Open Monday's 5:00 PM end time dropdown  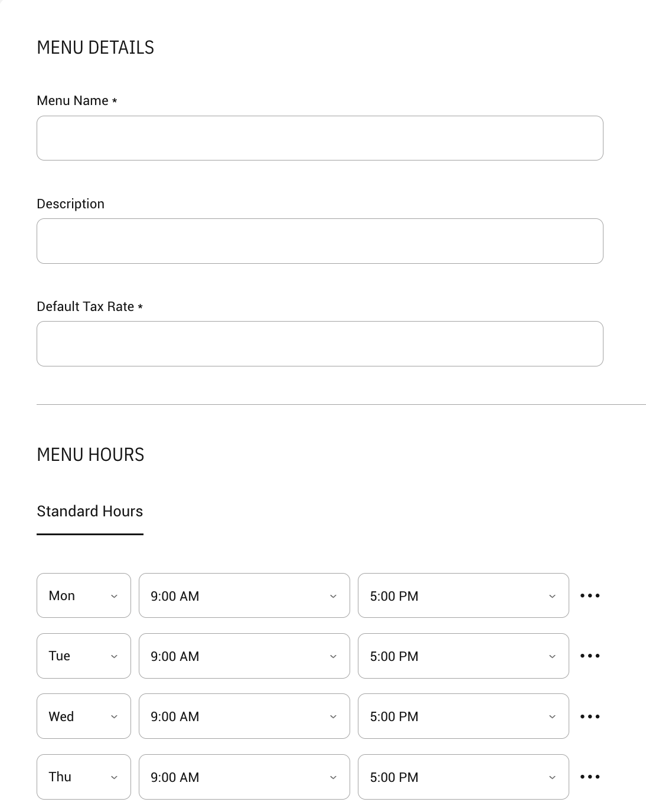[463, 595]
